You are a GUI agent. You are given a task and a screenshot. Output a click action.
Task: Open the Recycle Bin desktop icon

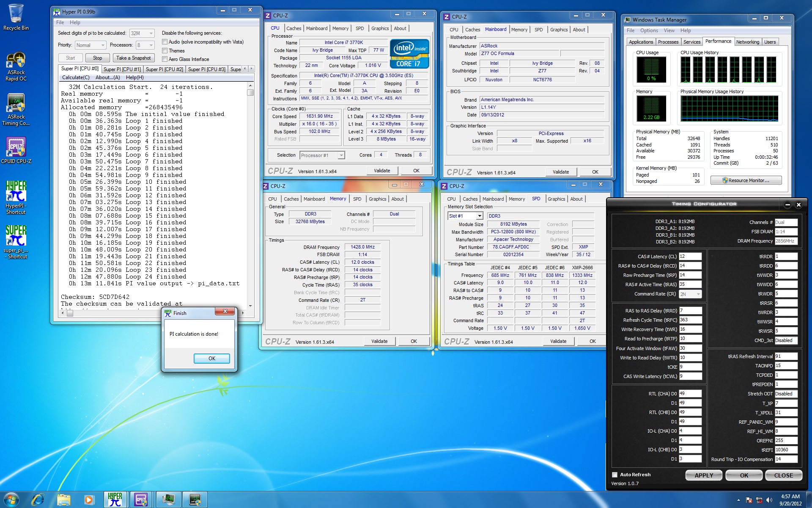click(16, 17)
